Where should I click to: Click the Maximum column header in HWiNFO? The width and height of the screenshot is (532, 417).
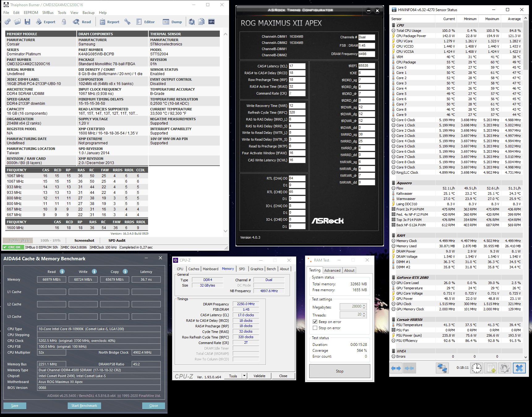(x=492, y=19)
